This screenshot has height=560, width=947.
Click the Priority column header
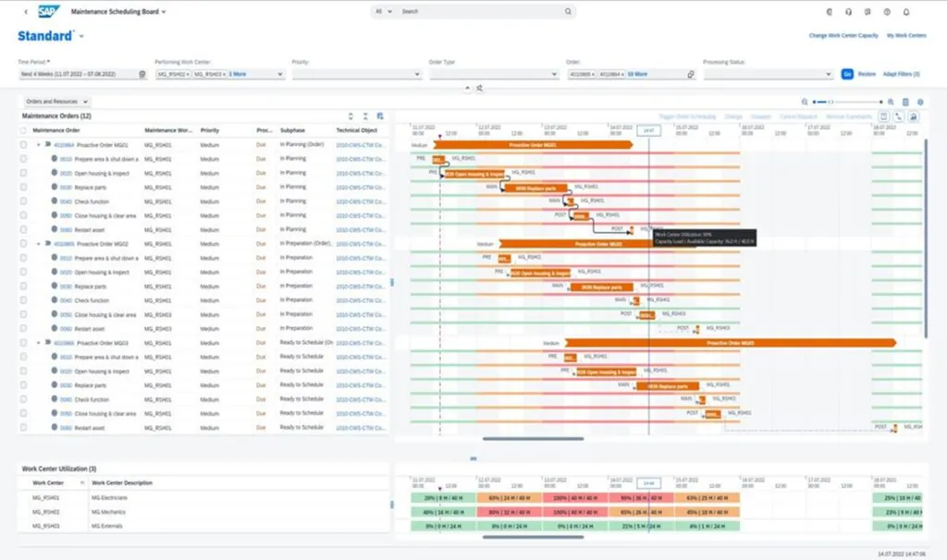210,130
